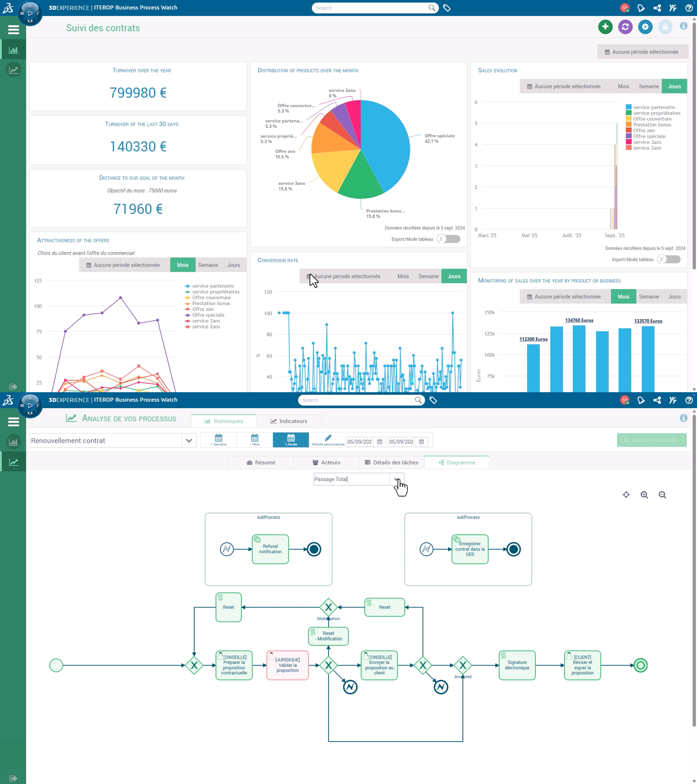The image size is (697, 784).
Task: Click the help question mark icon
Action: [x=688, y=7]
